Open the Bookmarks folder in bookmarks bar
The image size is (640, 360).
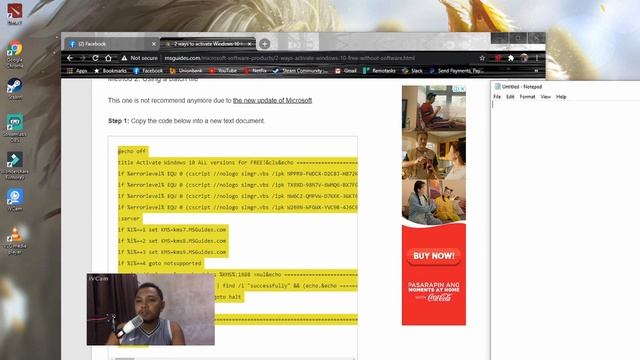point(110,71)
